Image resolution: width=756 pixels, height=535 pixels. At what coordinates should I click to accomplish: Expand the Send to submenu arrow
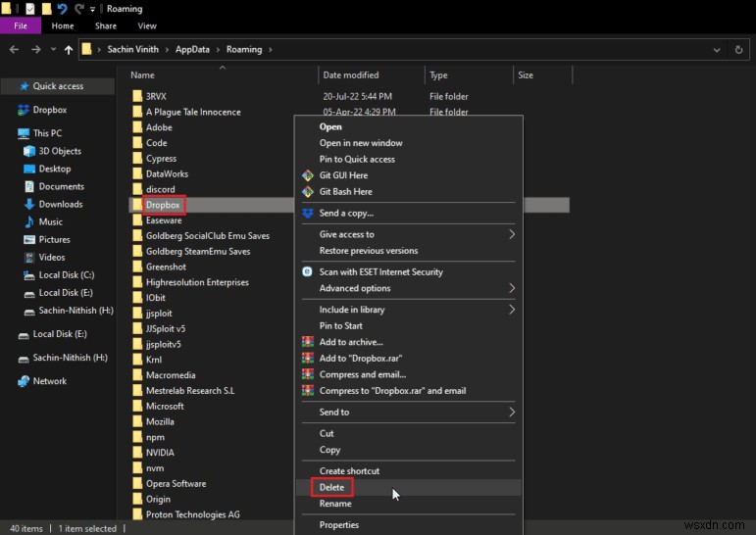pyautogui.click(x=512, y=413)
